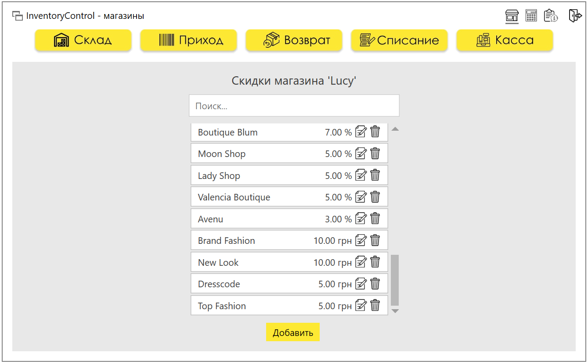Select the Top Fashion row name
The image size is (588, 364).
(222, 306)
